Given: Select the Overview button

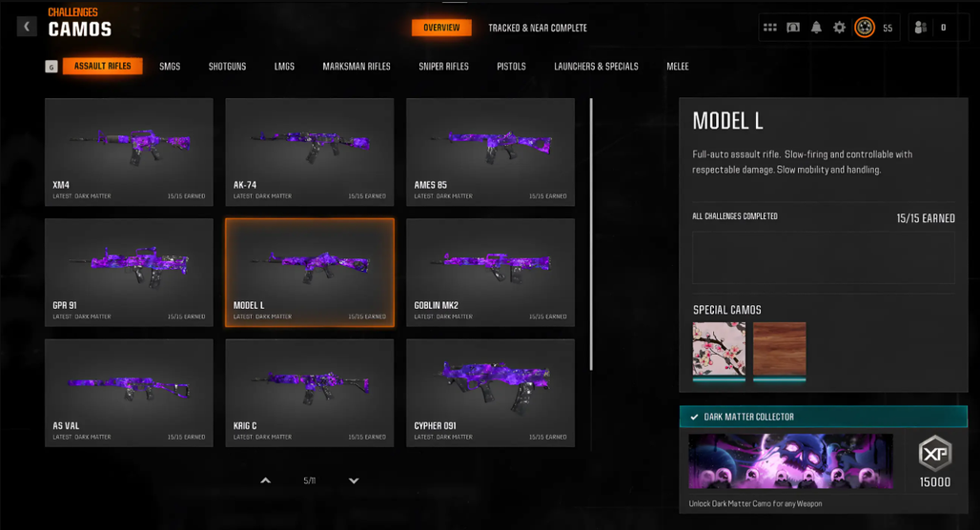Looking at the screenshot, I should pyautogui.click(x=441, y=28).
